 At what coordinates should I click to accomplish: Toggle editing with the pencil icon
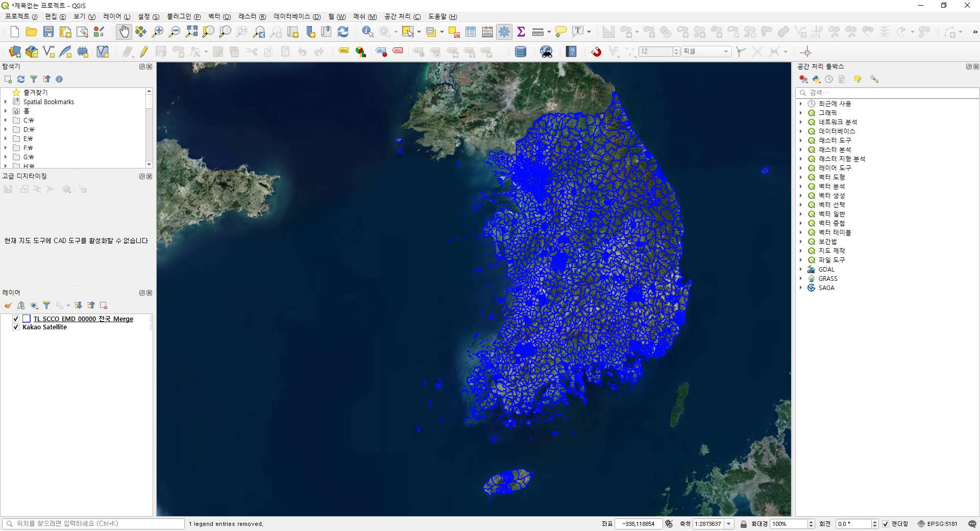coord(144,52)
